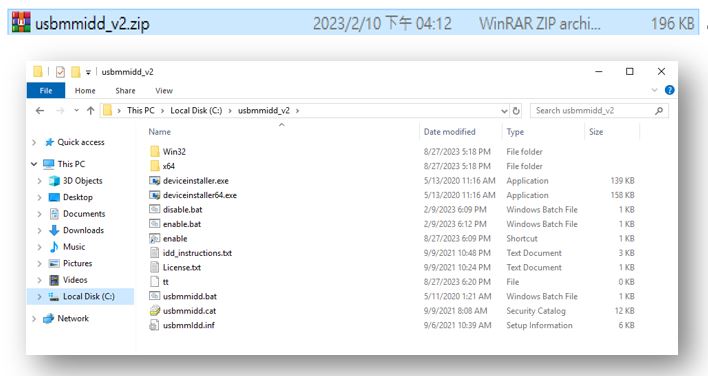Click the enable shortcut icon
Viewport: 708px width, 376px height.
point(155,238)
